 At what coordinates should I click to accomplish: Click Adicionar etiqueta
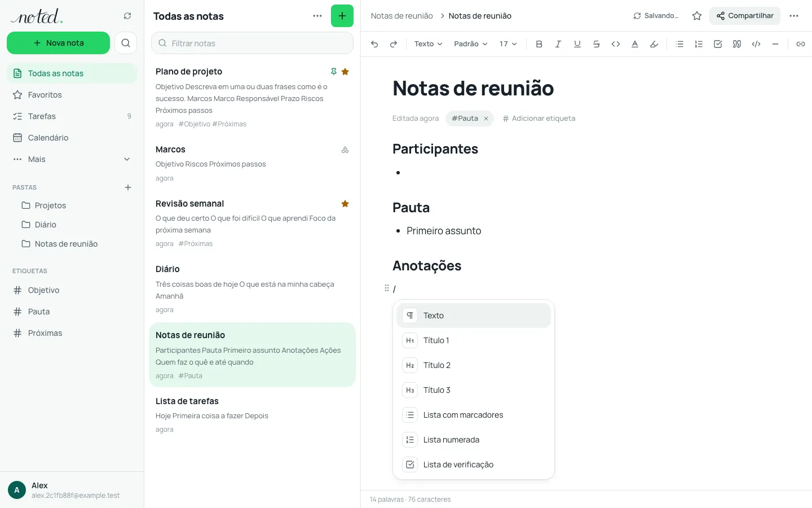[x=539, y=119]
